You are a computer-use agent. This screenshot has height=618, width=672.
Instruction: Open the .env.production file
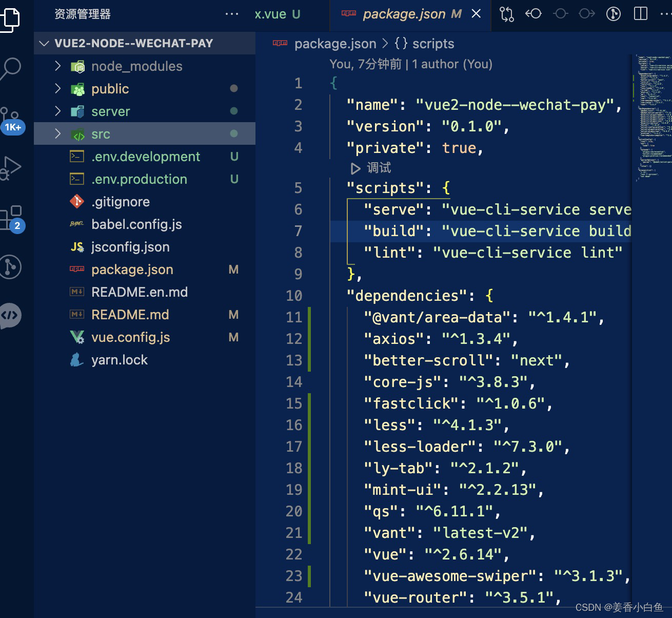(145, 179)
